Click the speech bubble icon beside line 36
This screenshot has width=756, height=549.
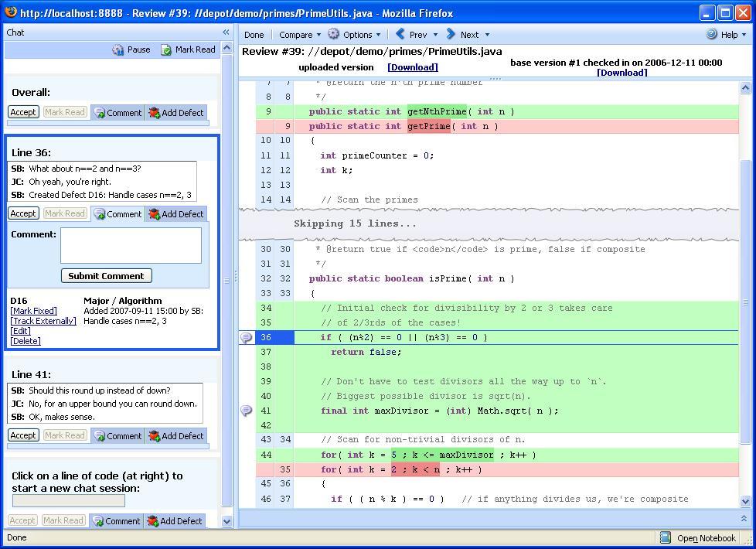pos(246,337)
